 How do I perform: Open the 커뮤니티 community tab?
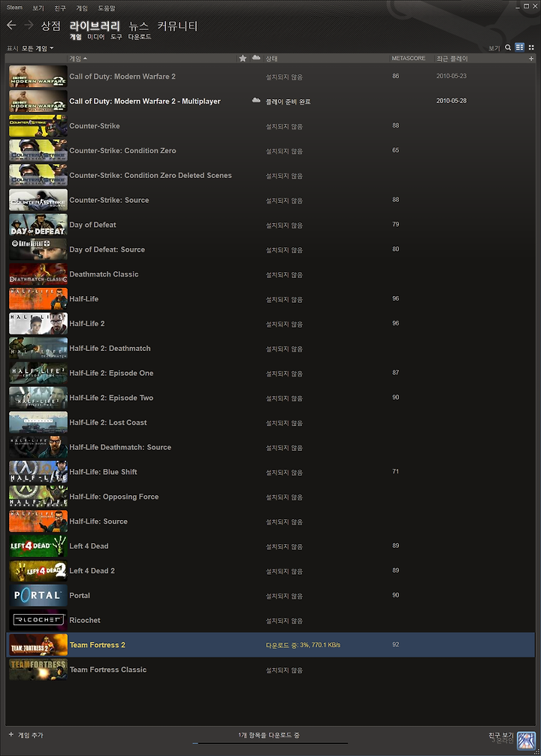(177, 26)
